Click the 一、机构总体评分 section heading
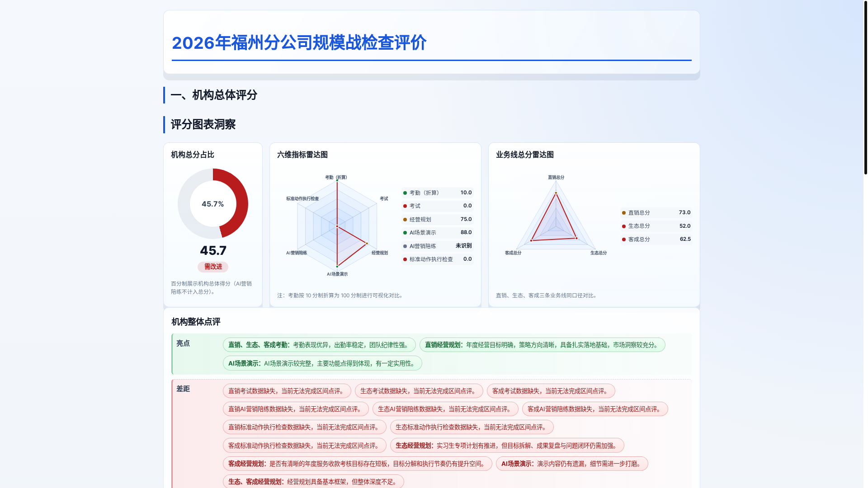Screen dimensions: 868x488 click(214, 95)
